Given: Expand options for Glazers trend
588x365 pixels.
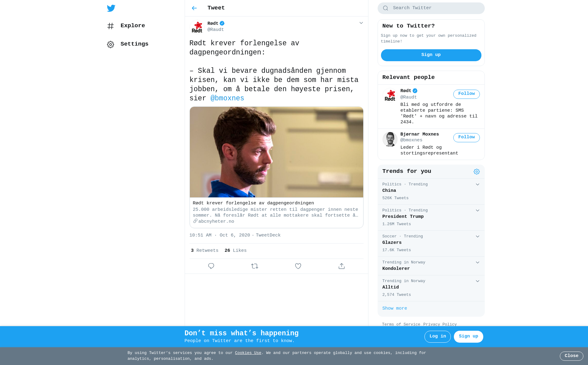Looking at the screenshot, I should click(x=477, y=237).
